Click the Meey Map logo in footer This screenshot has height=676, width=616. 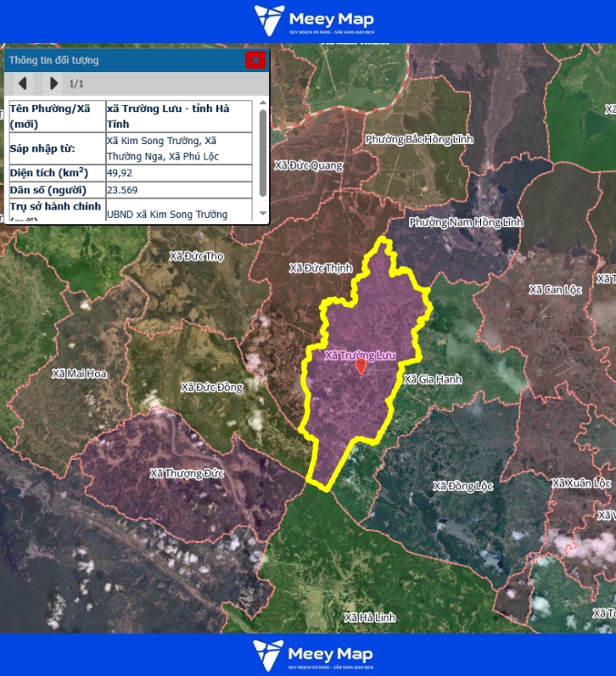313,655
